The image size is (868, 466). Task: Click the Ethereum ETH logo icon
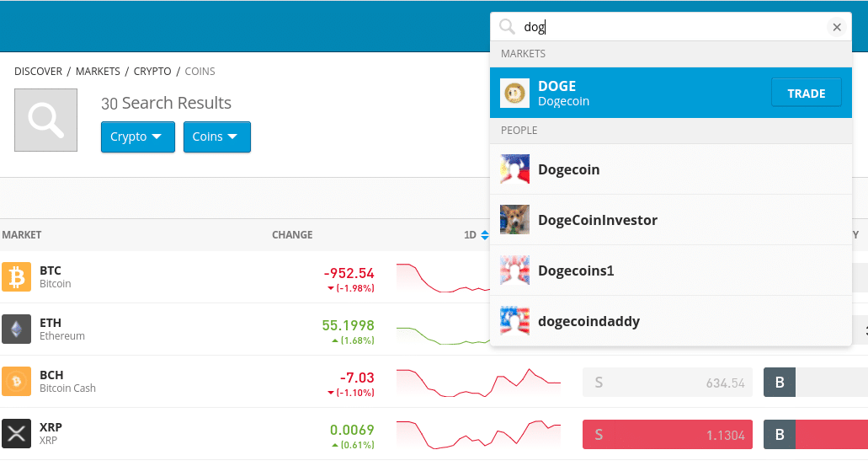(17, 329)
